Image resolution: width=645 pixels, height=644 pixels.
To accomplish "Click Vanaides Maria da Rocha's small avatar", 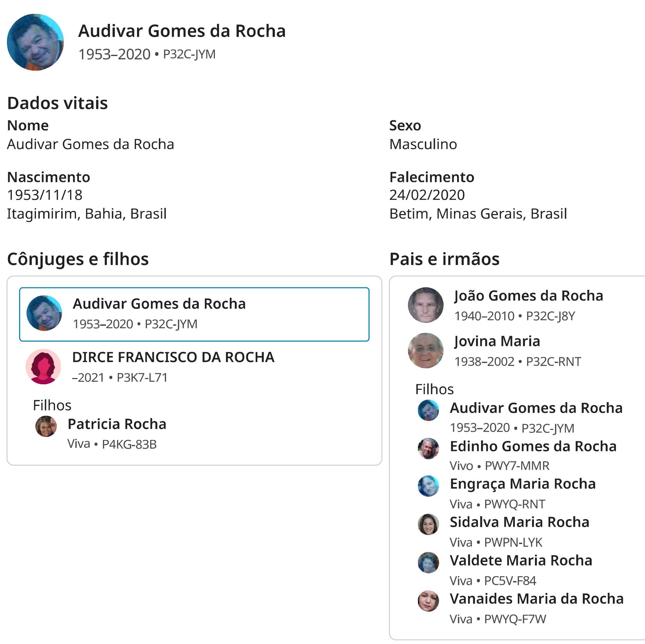I will (x=428, y=601).
